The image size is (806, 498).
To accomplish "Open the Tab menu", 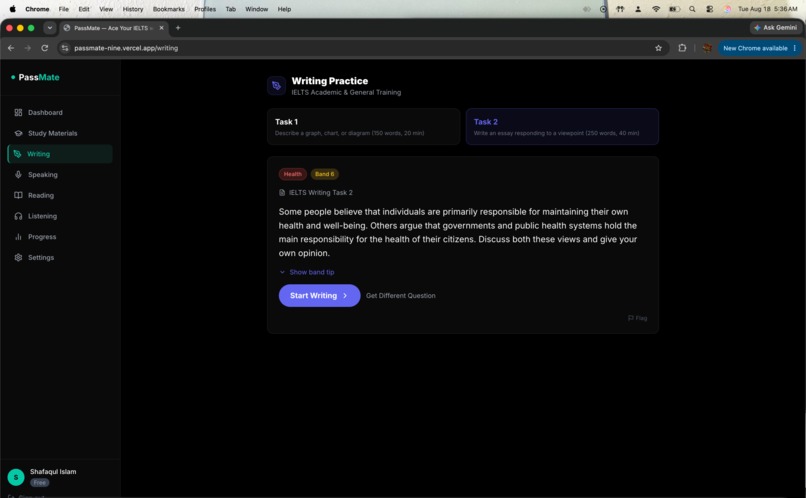I will [x=230, y=9].
